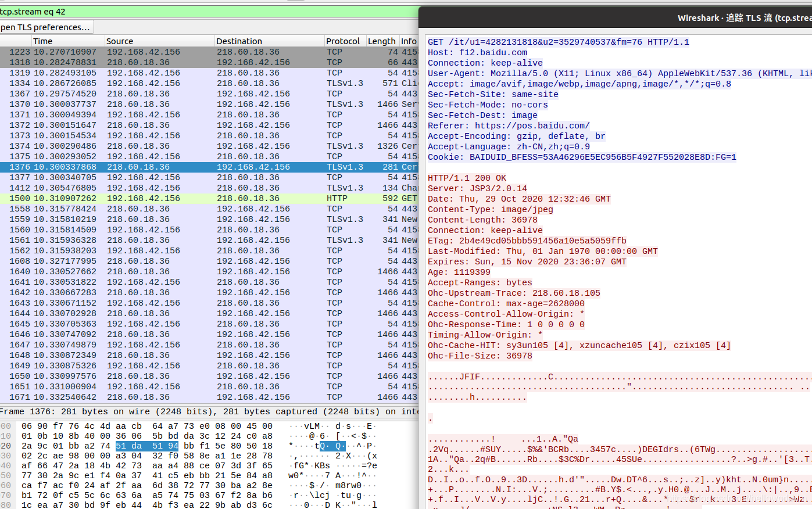This screenshot has height=509, width=812.
Task: Click the 'Cookie: BAIDUID_BFESS' line
Action: click(582, 157)
